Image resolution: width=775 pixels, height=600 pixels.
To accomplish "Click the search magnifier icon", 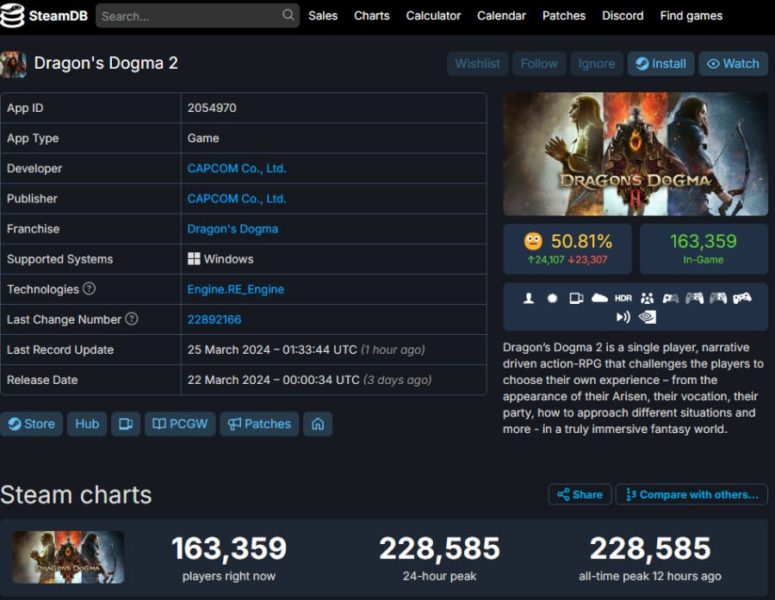I will 288,16.
